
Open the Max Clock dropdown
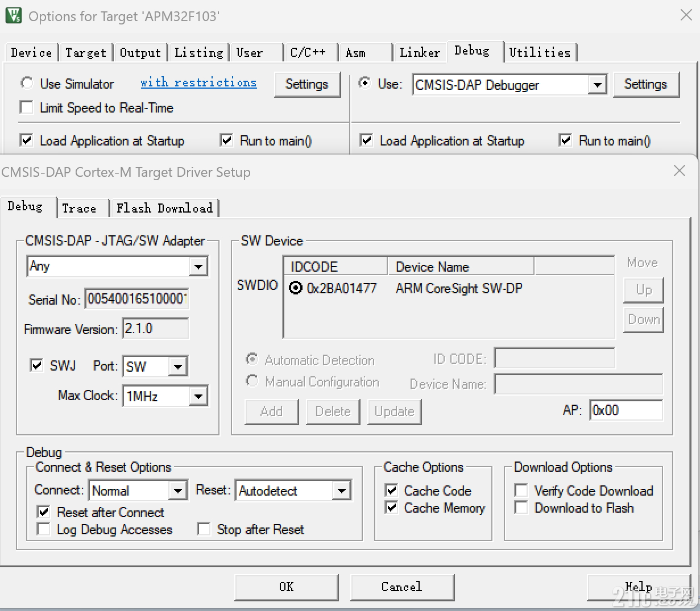pyautogui.click(x=198, y=396)
